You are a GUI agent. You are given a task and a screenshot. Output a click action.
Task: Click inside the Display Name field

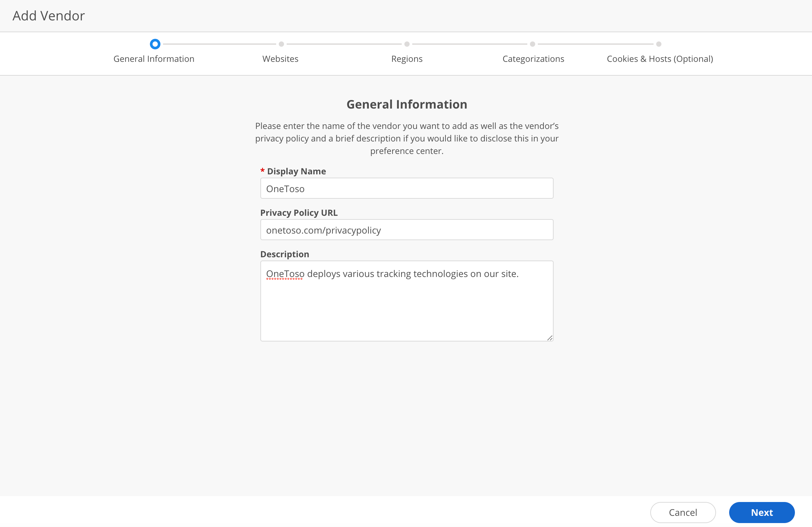407,188
